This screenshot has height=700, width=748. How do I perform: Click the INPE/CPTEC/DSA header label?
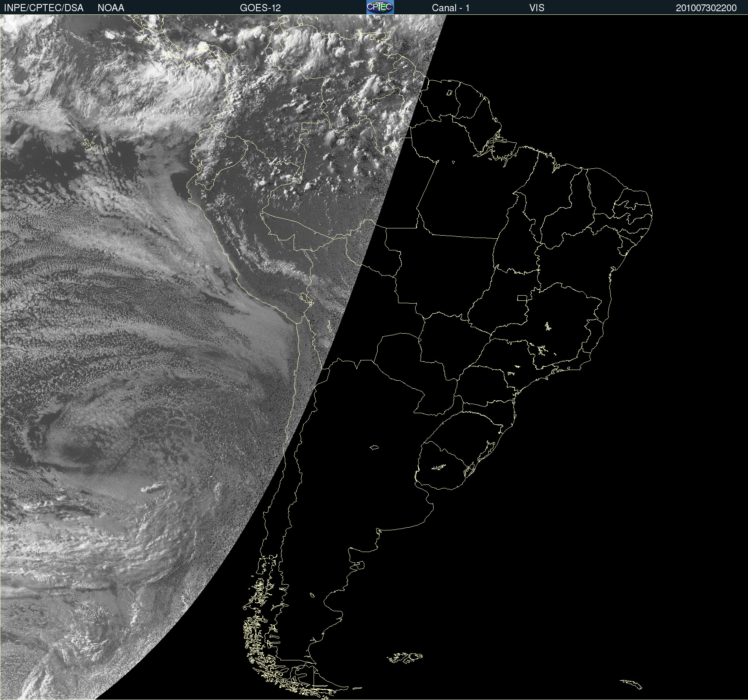[44, 8]
